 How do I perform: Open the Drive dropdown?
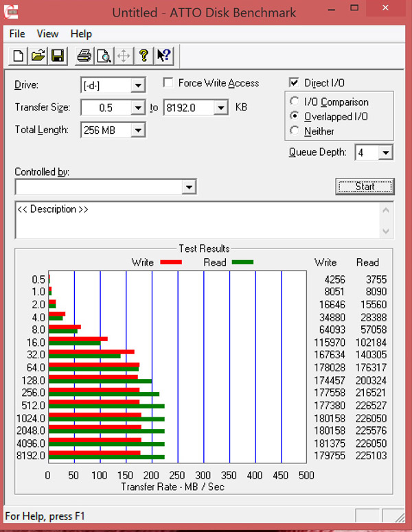(x=138, y=85)
